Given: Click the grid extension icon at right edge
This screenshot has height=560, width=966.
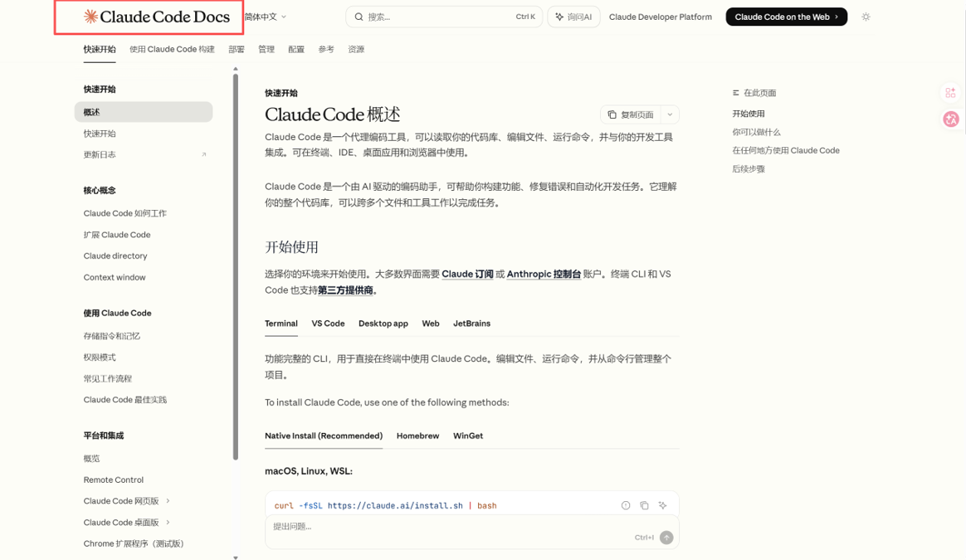Looking at the screenshot, I should coord(950,92).
